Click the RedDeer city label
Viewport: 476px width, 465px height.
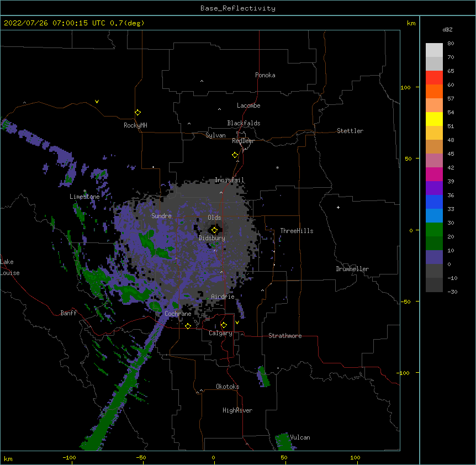coord(243,141)
